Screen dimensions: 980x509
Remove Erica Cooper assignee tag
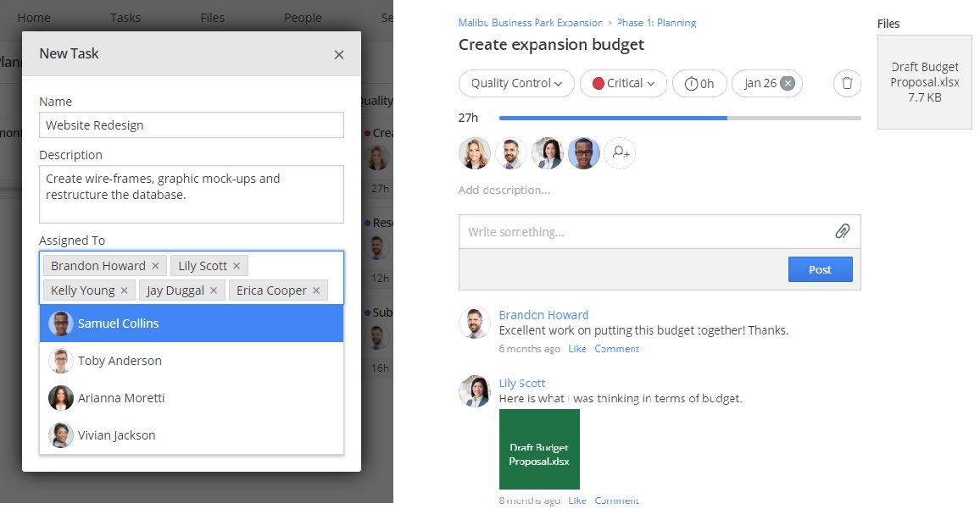316,290
